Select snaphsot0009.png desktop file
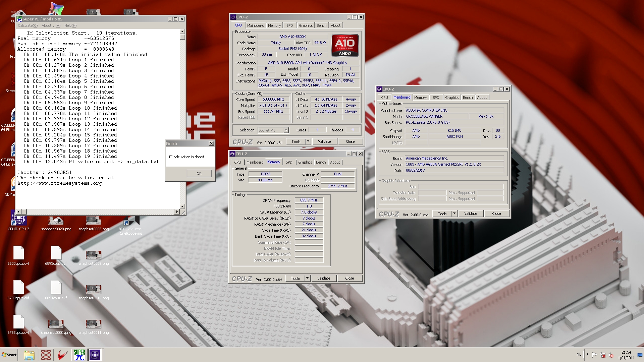 [94, 258]
